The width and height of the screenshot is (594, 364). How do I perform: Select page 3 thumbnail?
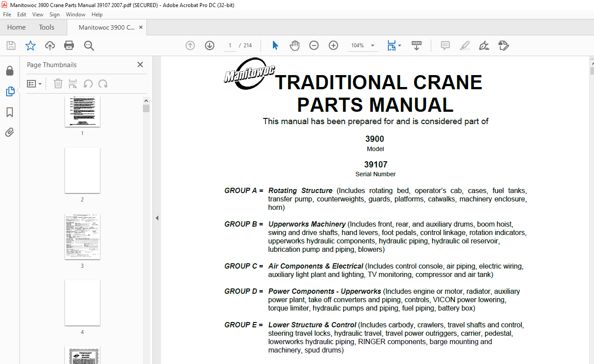82,236
